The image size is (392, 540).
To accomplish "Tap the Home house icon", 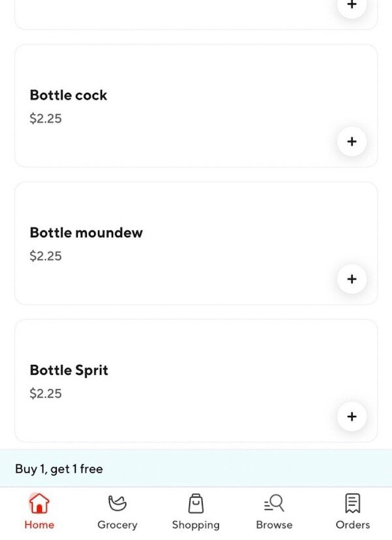I will 39,503.
